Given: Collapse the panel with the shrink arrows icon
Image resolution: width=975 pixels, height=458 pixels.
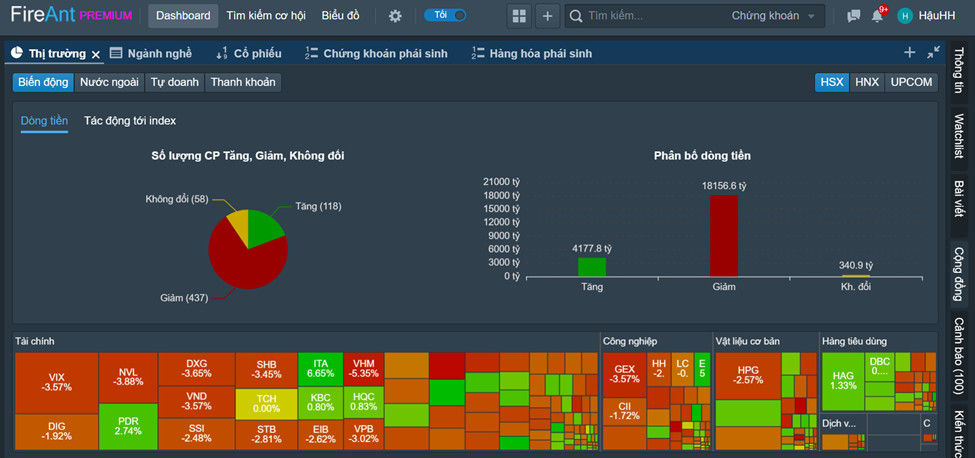Looking at the screenshot, I should [x=934, y=53].
